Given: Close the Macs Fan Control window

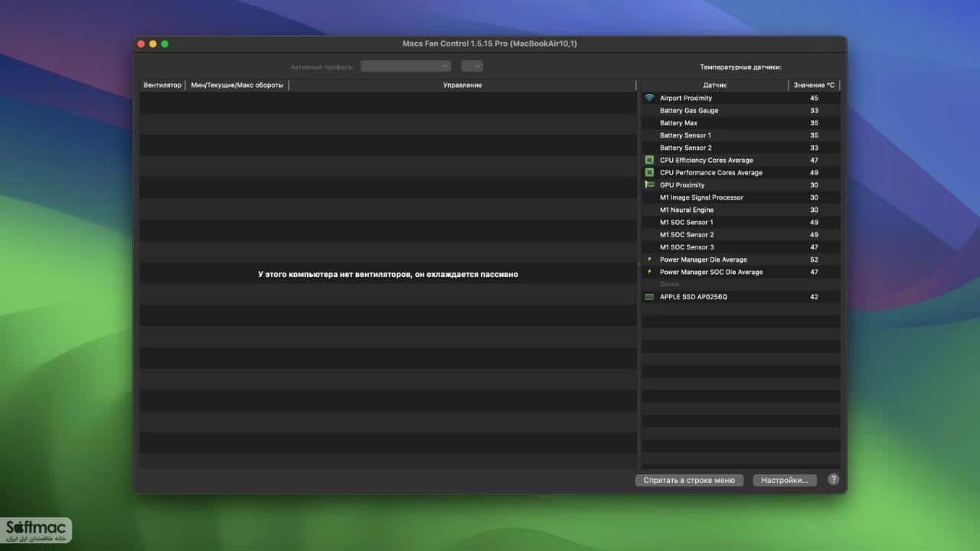Looking at the screenshot, I should pos(141,44).
